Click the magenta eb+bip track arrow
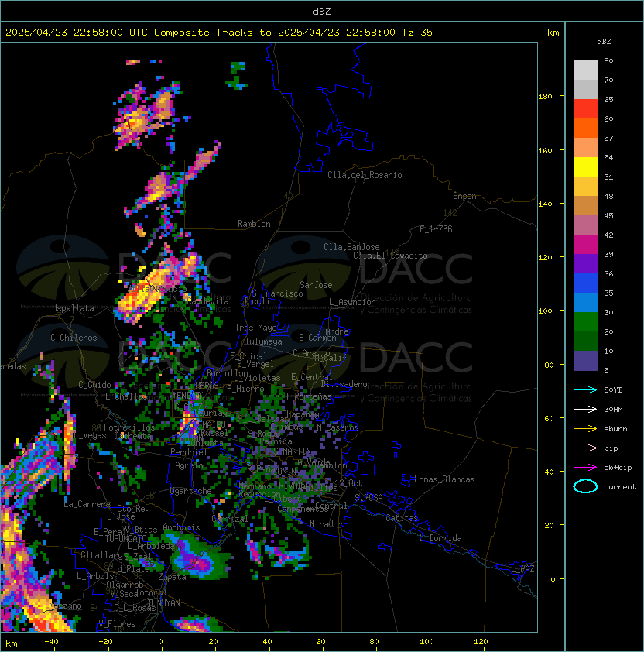 (585, 468)
